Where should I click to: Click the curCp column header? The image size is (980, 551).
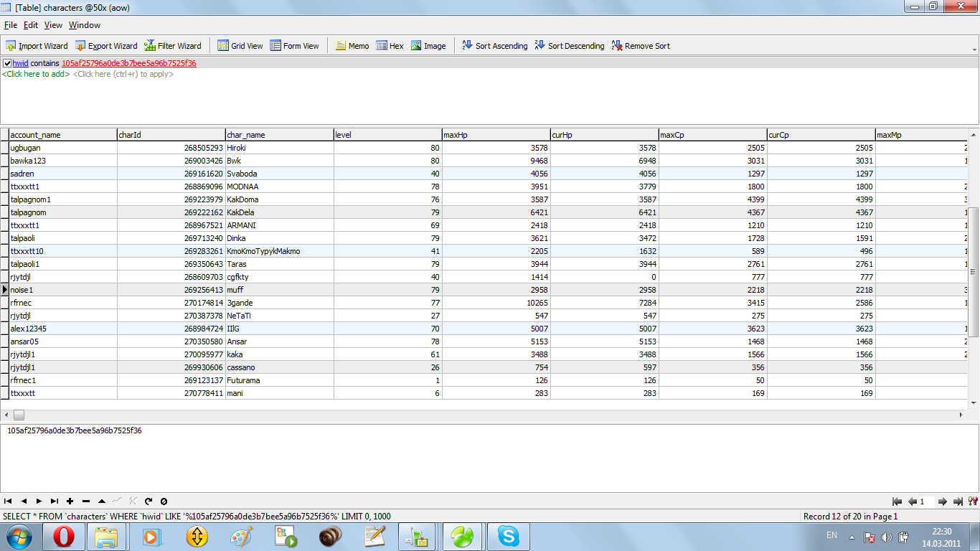tap(821, 135)
